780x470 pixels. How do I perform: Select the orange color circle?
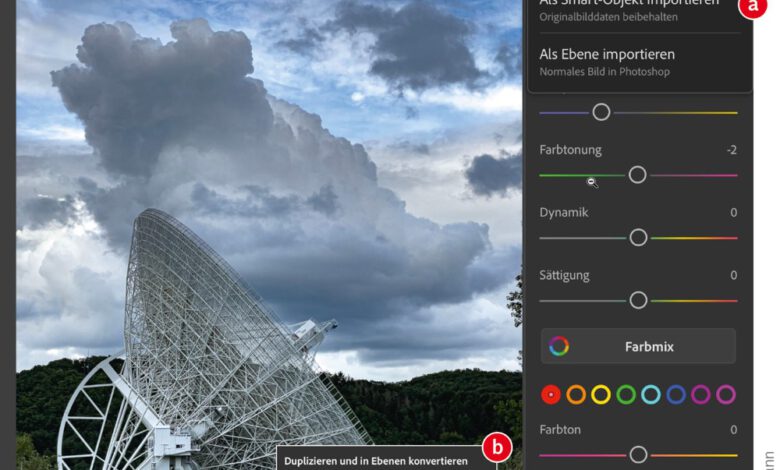point(576,394)
